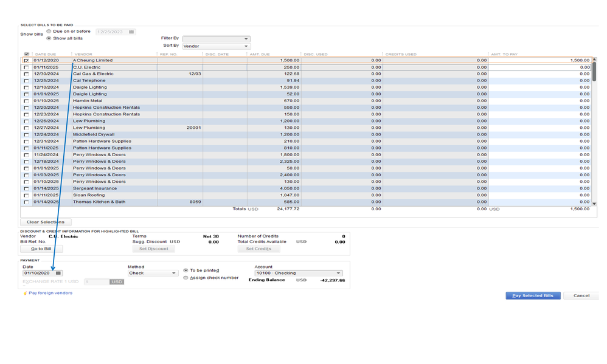Image resolution: width=607 pixels, height=364 pixels.
Task: Open calendar picker beside payment date
Action: coord(58,273)
